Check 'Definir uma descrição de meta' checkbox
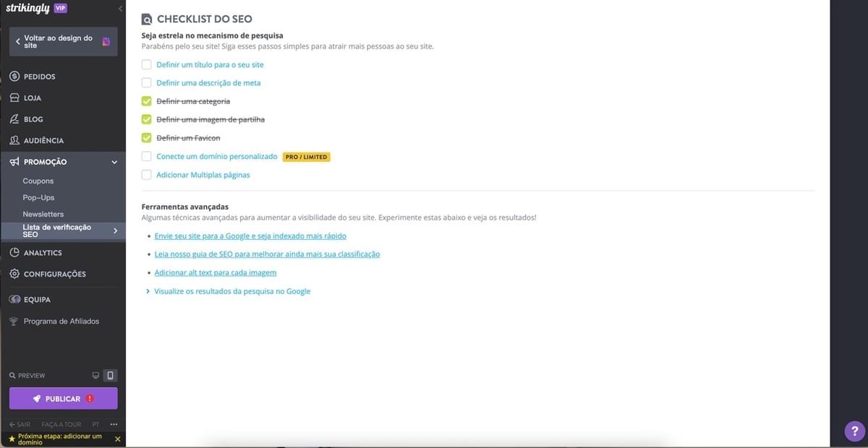Screen dimensions: 868x448 147,82
